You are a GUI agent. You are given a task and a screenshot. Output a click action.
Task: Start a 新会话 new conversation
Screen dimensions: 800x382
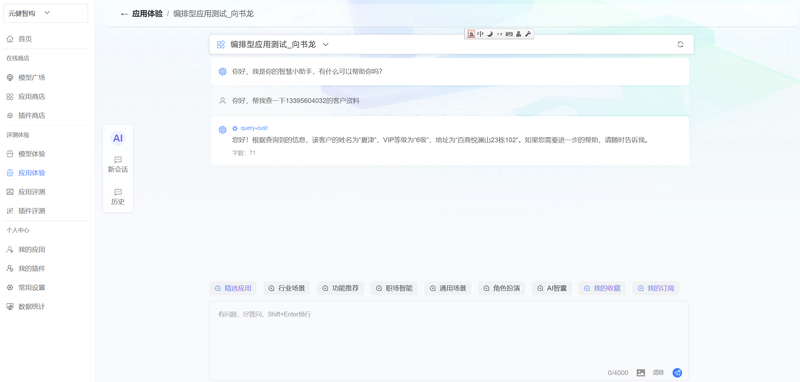pos(118,165)
